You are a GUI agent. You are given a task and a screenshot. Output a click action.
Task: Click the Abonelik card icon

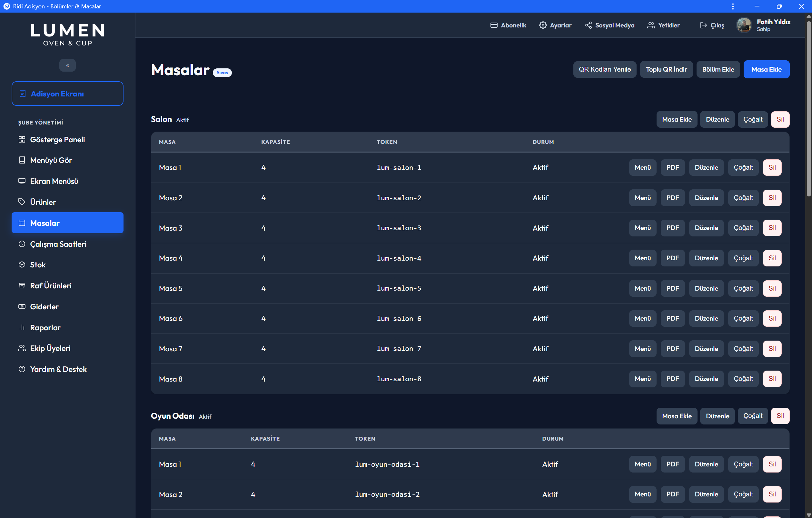coord(494,25)
